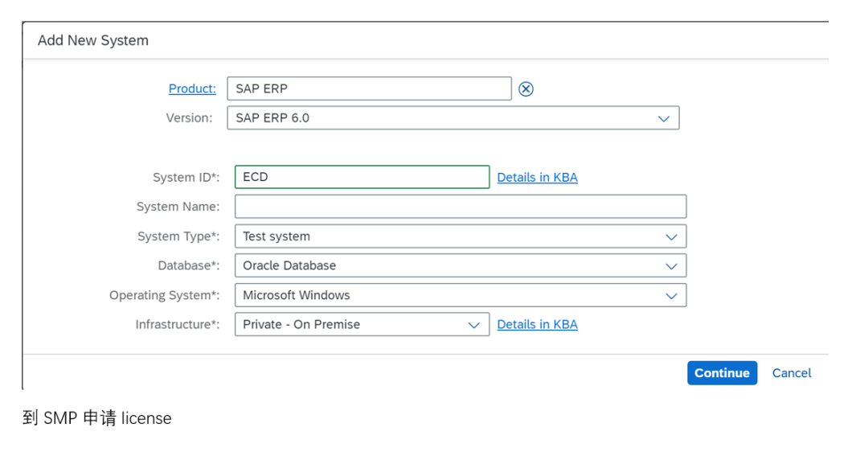Viewport: 868px width, 456px height.
Task: Click the caption text 到 SMP 申请 license
Action: click(97, 417)
